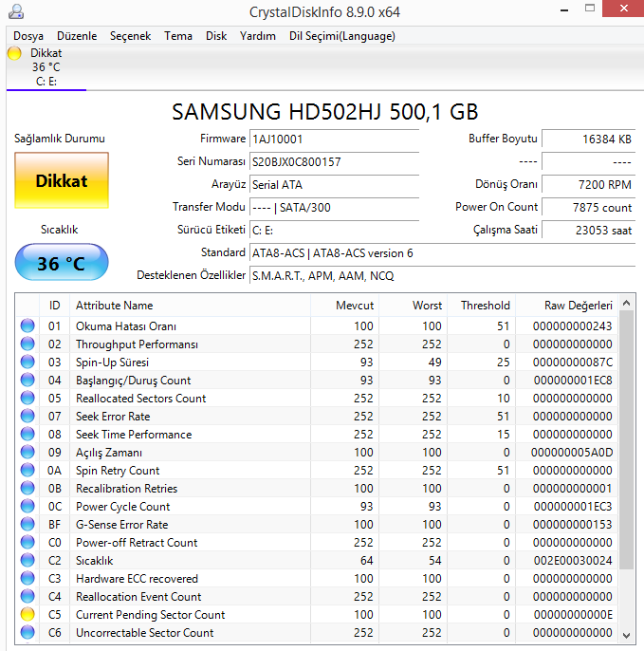Open the Yardım menu
The height and width of the screenshot is (651, 644).
257,36
